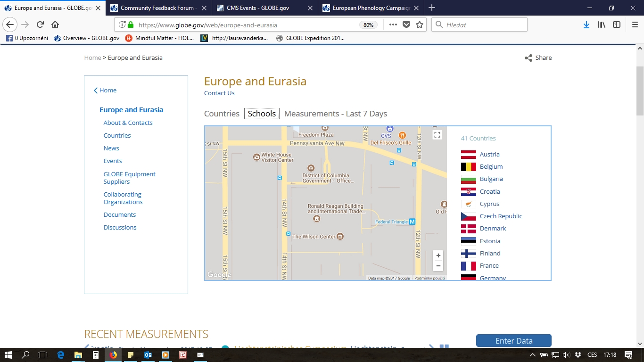This screenshot has width=644, height=362.
Task: Open Windows Start menu
Action: 9,355
